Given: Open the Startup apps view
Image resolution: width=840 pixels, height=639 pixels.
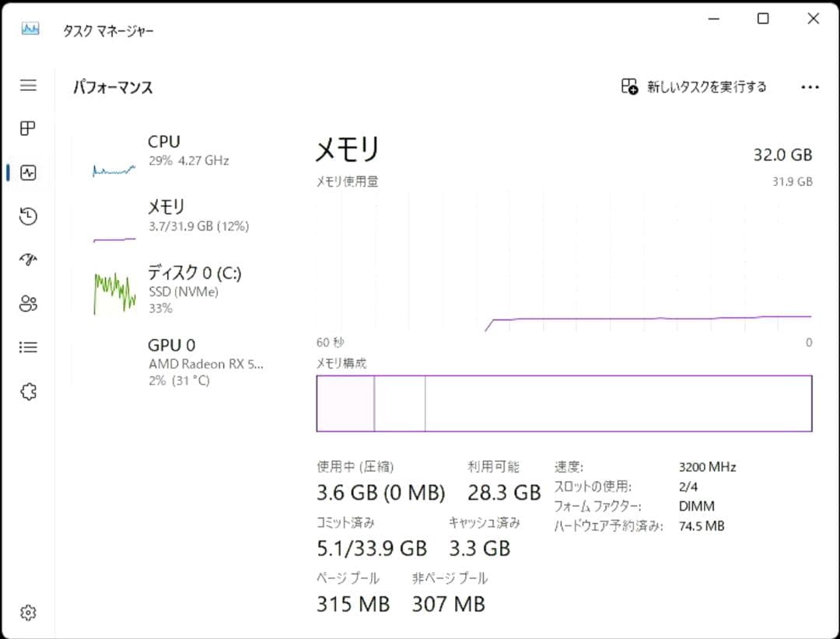Looking at the screenshot, I should 28,260.
